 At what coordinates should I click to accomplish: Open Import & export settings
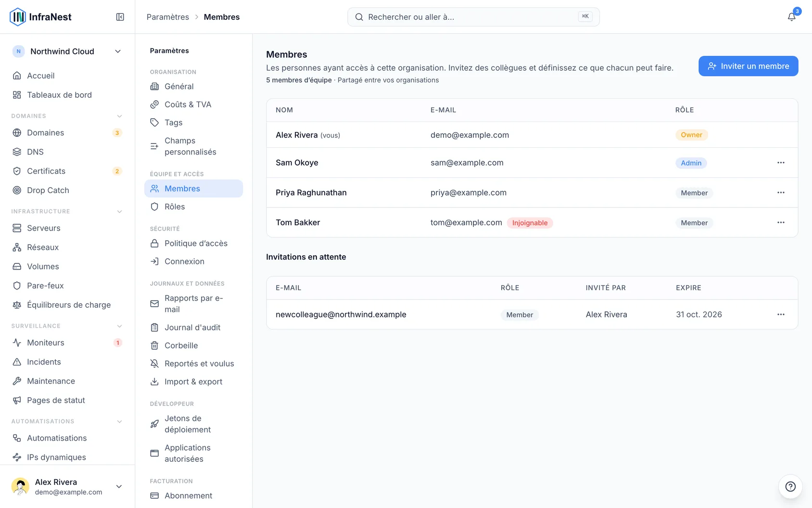click(x=193, y=381)
